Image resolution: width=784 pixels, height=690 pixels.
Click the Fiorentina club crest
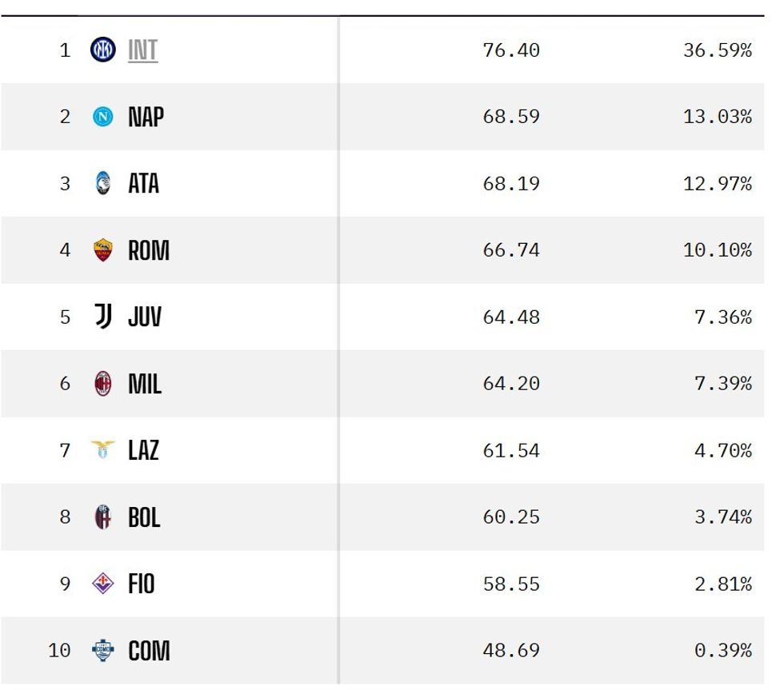[x=102, y=584]
